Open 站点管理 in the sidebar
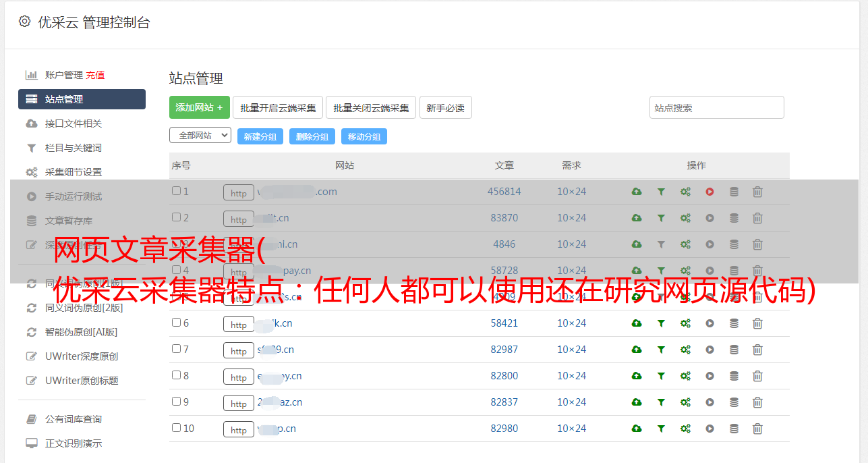 coord(82,99)
